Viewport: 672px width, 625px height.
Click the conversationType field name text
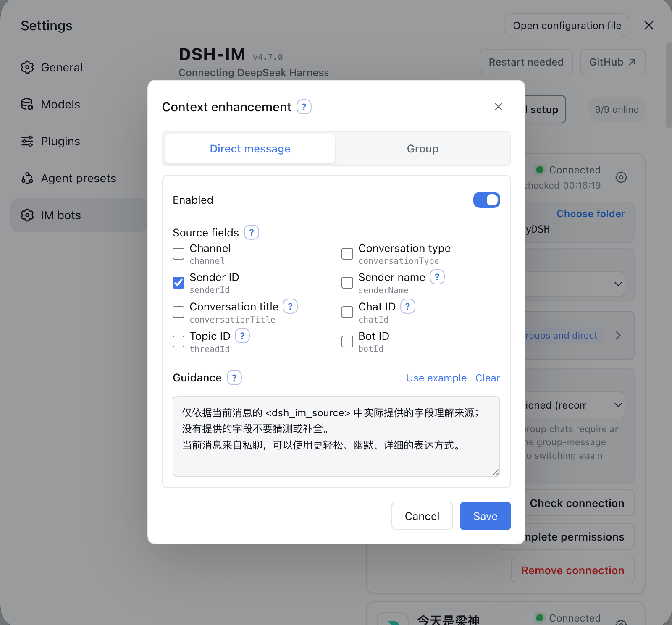point(399,261)
